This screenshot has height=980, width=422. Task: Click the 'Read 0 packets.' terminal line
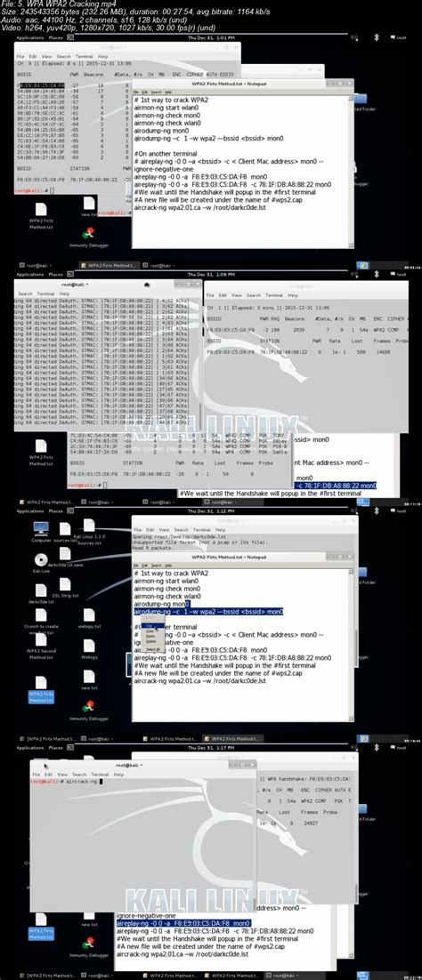click(151, 546)
